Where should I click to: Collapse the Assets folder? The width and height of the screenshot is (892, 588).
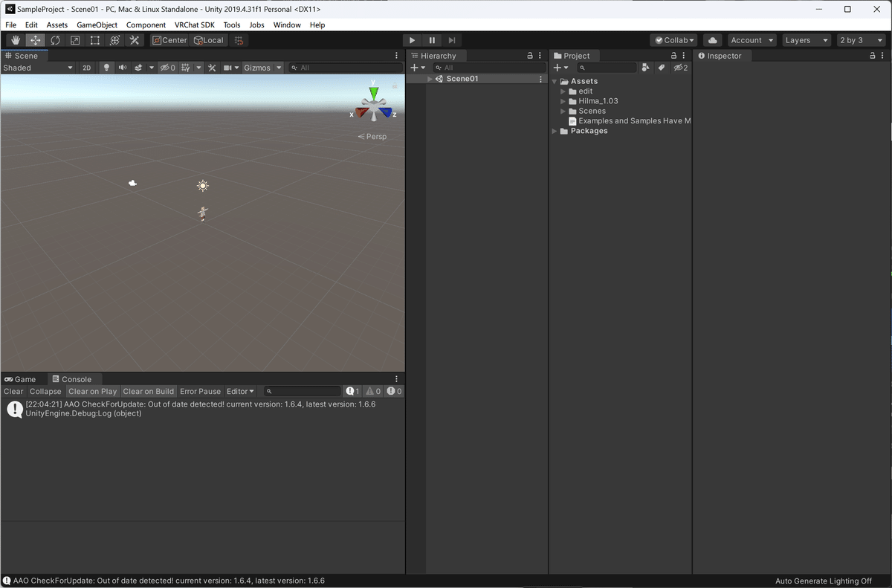click(x=555, y=81)
